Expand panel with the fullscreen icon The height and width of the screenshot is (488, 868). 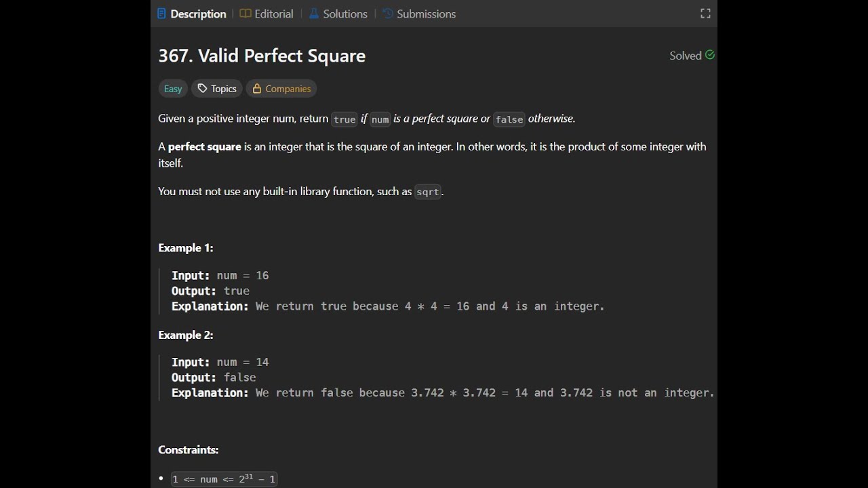(705, 14)
